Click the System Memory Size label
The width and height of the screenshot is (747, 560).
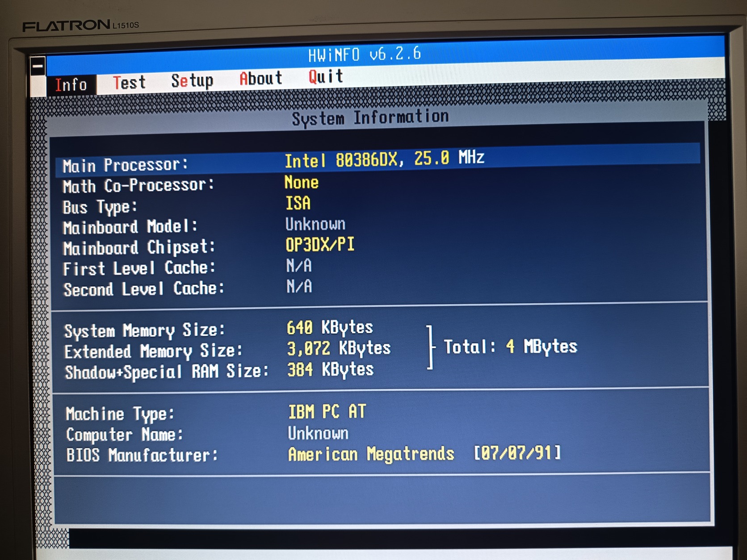[145, 331]
